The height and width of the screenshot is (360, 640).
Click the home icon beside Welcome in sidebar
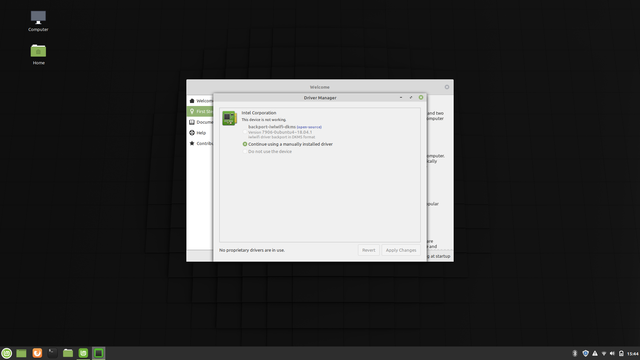192,101
